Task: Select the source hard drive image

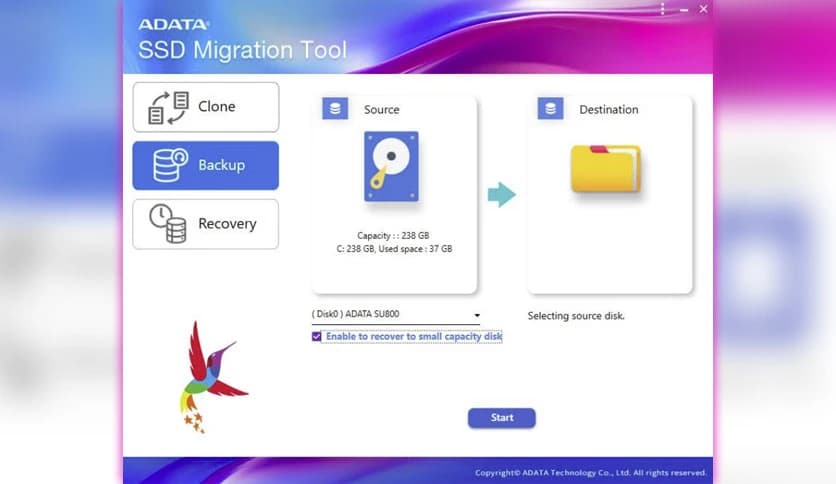Action: click(391, 167)
